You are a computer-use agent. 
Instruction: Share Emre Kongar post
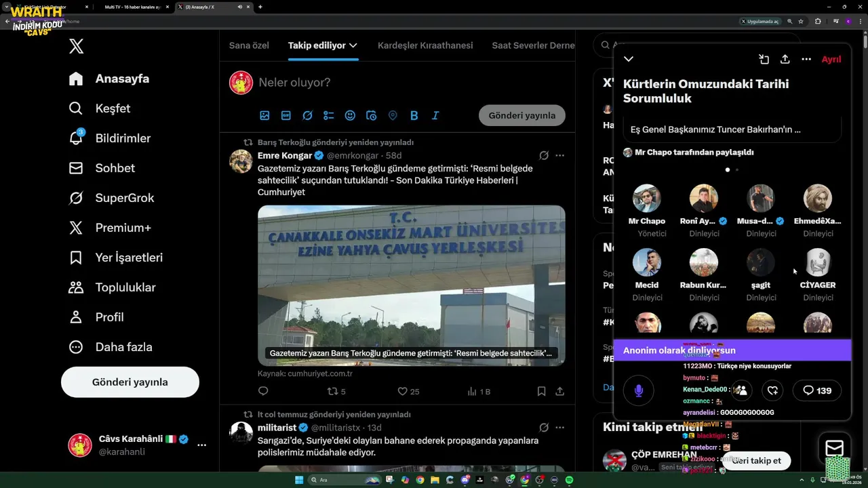pos(560,391)
